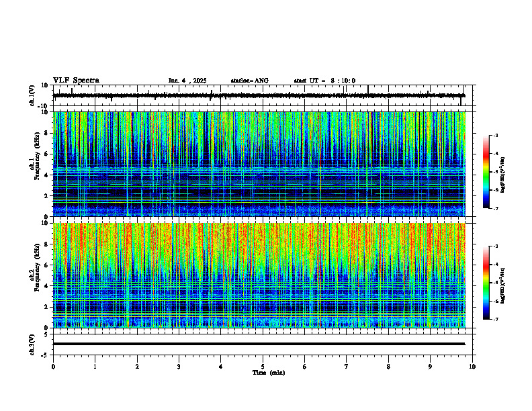Click the "-3" tick on ch.2 colorbar
This screenshot has width=532, height=411.
coord(496,246)
